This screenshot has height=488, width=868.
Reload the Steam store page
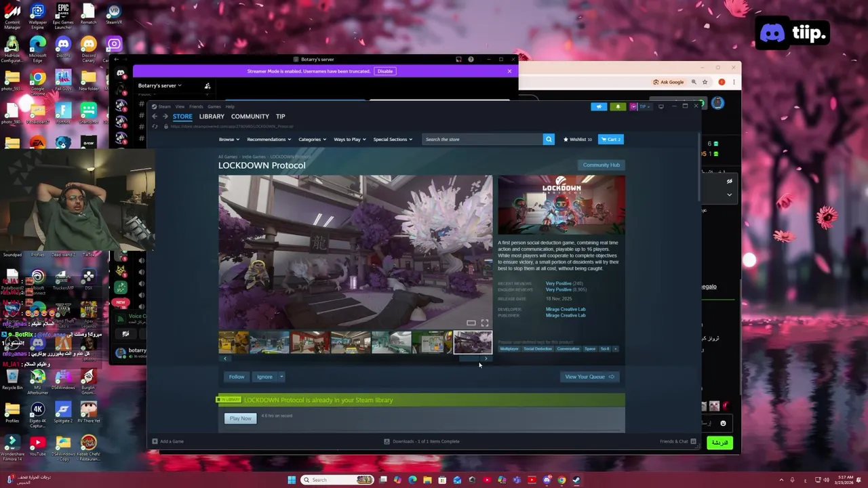click(155, 127)
